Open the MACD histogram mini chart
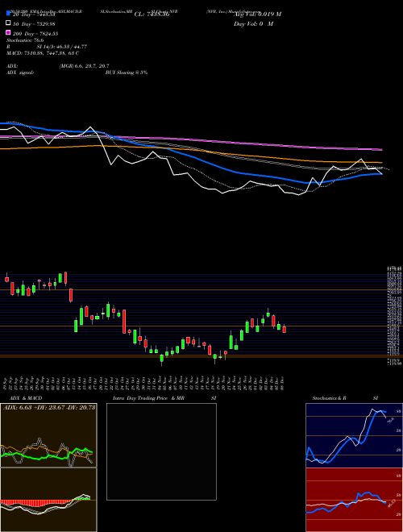 click(x=48, y=500)
